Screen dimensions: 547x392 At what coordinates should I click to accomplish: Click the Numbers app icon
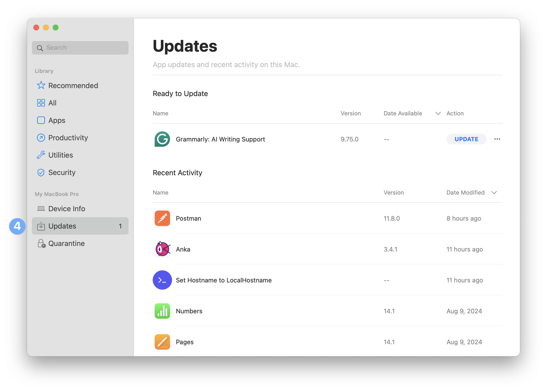click(x=162, y=311)
